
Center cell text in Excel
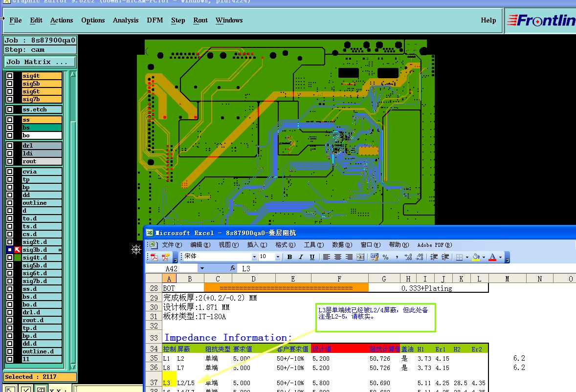[337, 257]
